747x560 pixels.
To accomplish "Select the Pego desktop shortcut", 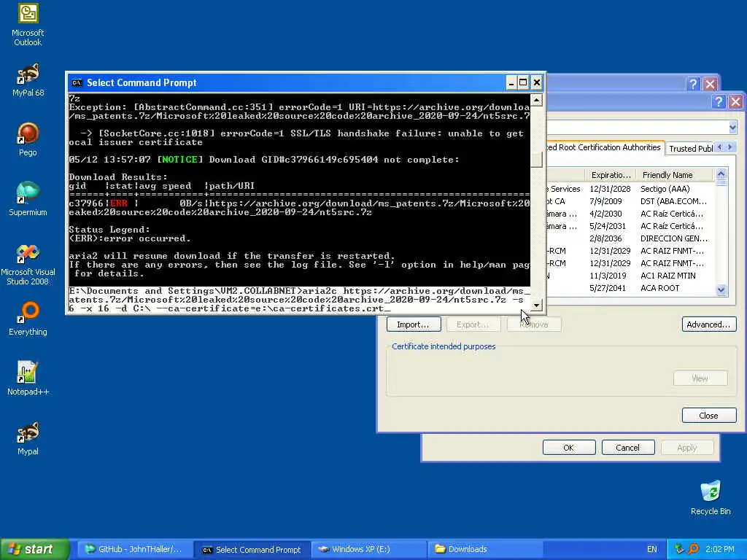I will [x=28, y=139].
